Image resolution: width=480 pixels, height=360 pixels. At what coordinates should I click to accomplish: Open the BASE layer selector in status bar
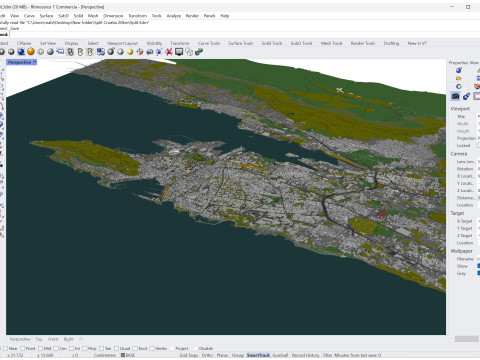tap(130, 355)
